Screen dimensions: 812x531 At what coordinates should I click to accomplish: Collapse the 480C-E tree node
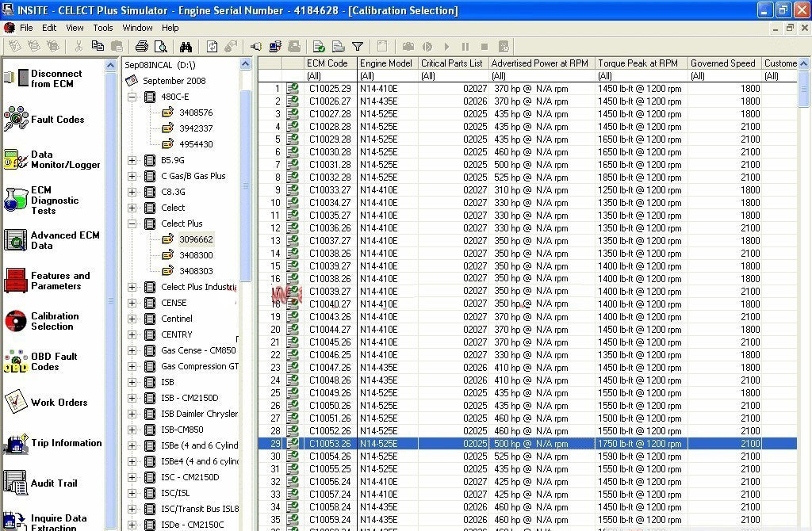point(132,97)
